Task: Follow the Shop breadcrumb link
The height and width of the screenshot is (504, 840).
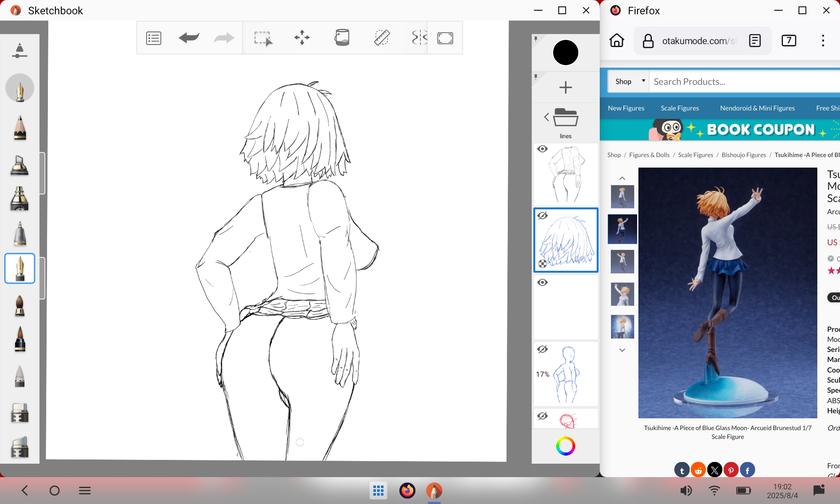Action: pyautogui.click(x=614, y=155)
